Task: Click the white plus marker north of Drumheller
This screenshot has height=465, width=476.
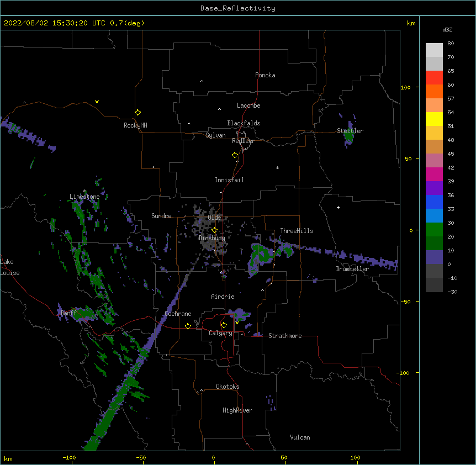Action: tap(338, 207)
